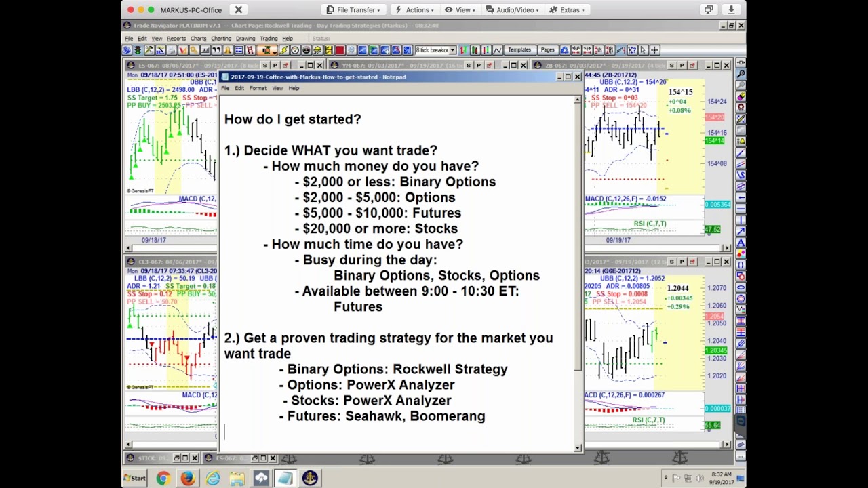
Task: Click Notepad scrollbar up arrow
Action: 578,100
